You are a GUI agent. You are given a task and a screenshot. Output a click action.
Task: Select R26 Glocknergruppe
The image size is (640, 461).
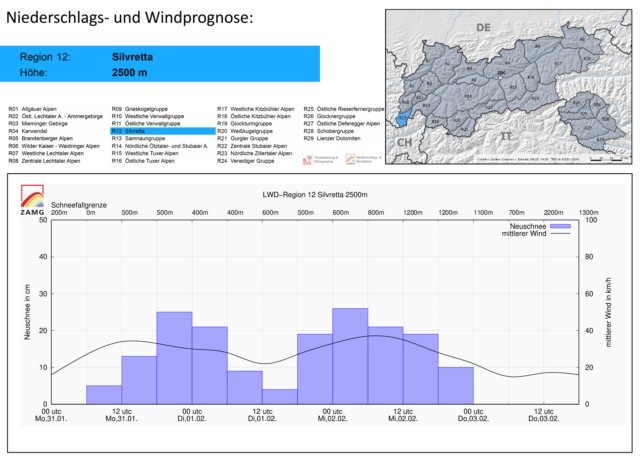[x=329, y=116]
